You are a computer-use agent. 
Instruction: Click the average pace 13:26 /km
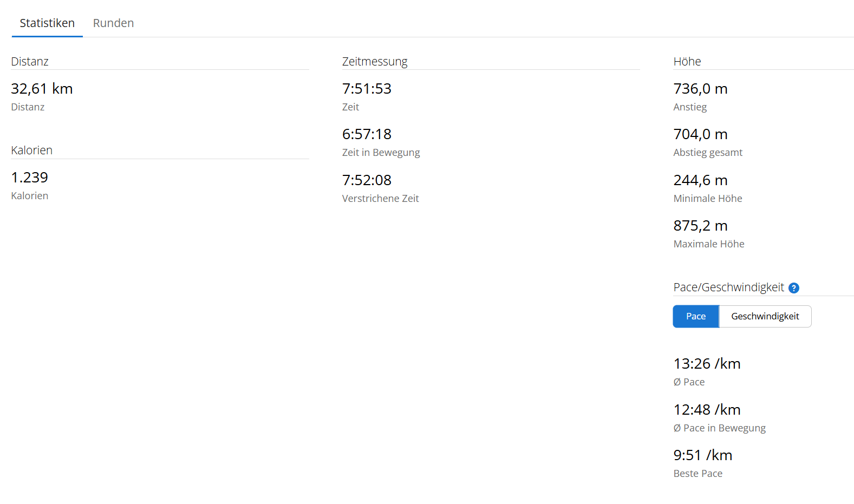[707, 364]
